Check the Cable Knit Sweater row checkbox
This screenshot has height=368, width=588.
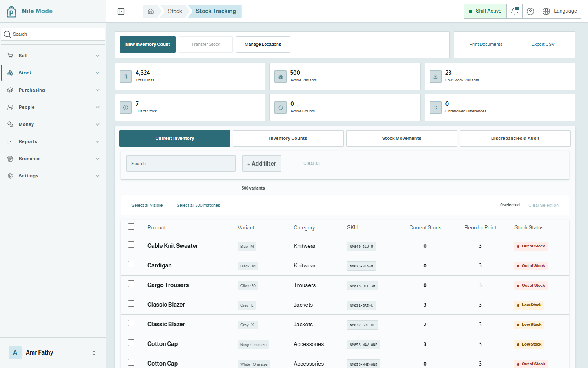(x=131, y=245)
